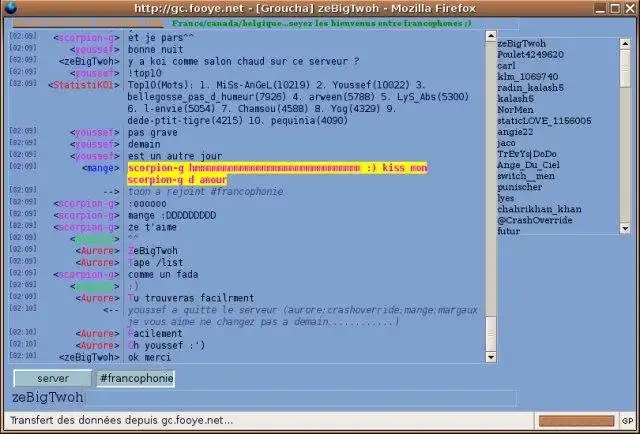Select TrEvYs|DoDo in the user list
The width and height of the screenshot is (640, 434).
pos(527,154)
